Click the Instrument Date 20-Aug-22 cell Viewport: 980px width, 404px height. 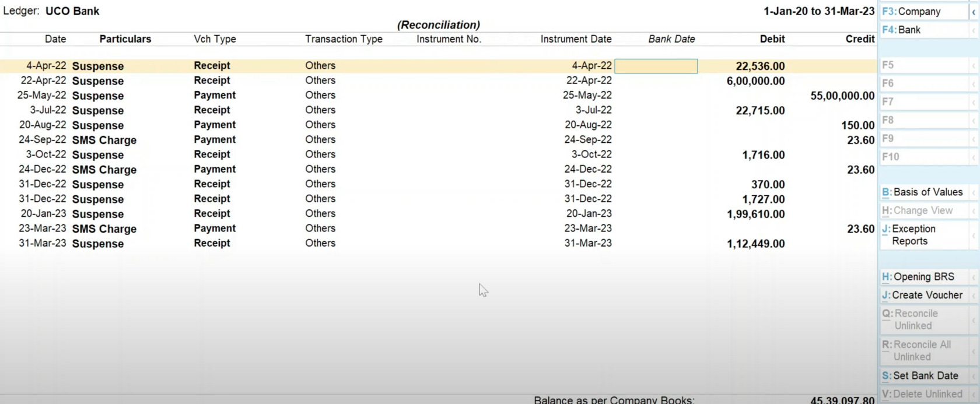coord(588,125)
